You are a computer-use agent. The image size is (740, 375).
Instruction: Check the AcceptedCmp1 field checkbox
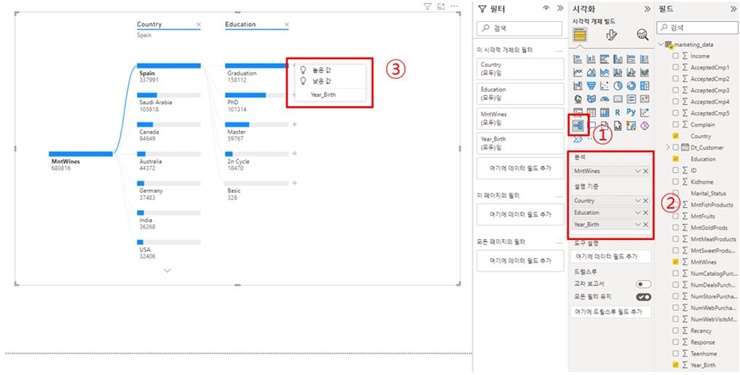pyautogui.click(x=675, y=67)
